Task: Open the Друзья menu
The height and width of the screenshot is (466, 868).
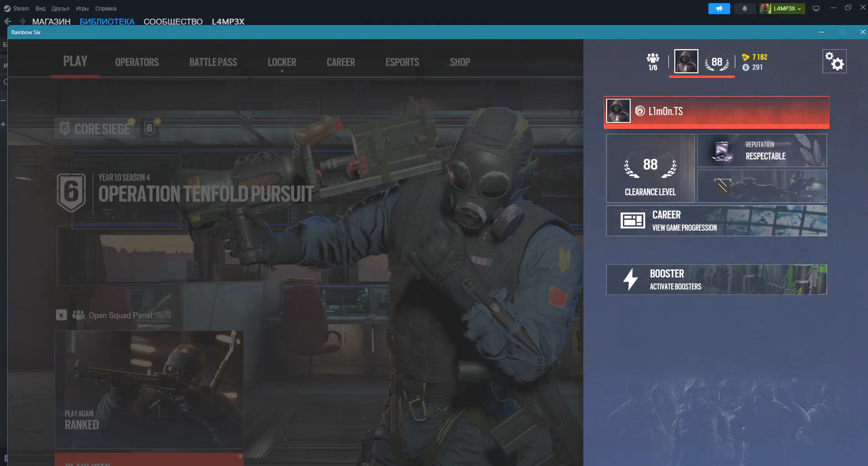Action: point(60,9)
